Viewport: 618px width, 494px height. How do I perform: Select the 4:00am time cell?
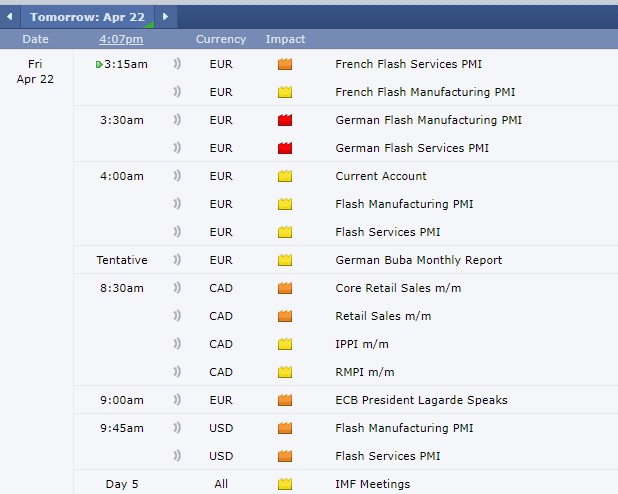122,176
